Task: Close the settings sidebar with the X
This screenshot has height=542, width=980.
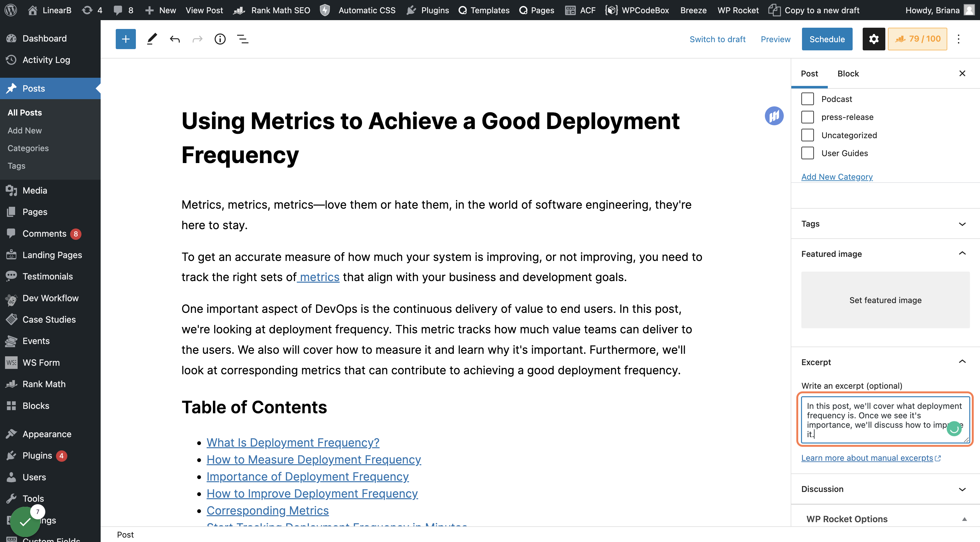Action: pos(962,73)
